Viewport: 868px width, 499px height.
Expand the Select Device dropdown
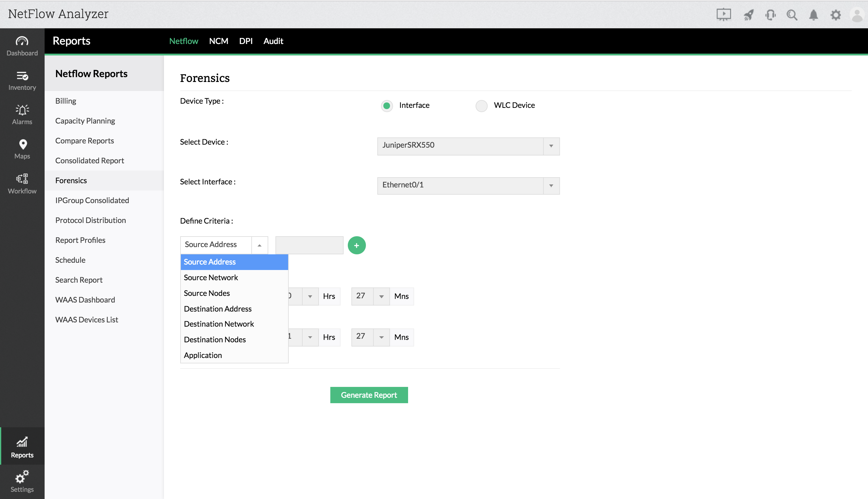pyautogui.click(x=551, y=146)
